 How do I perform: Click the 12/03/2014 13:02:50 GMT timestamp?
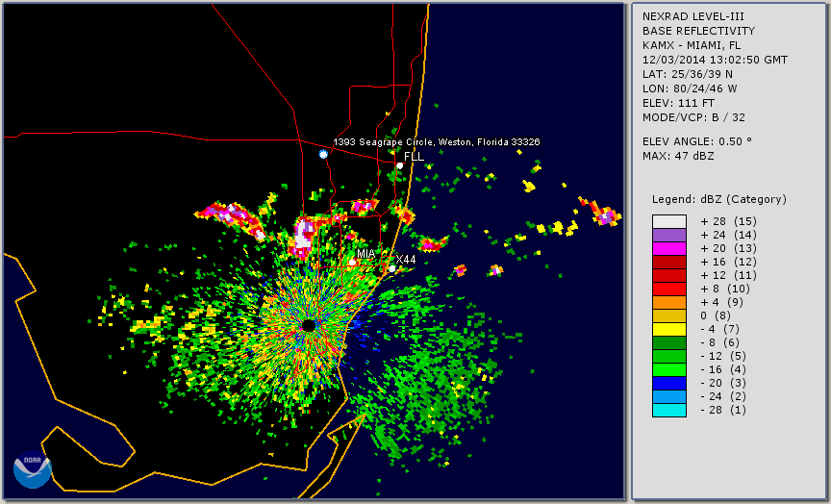pos(715,60)
